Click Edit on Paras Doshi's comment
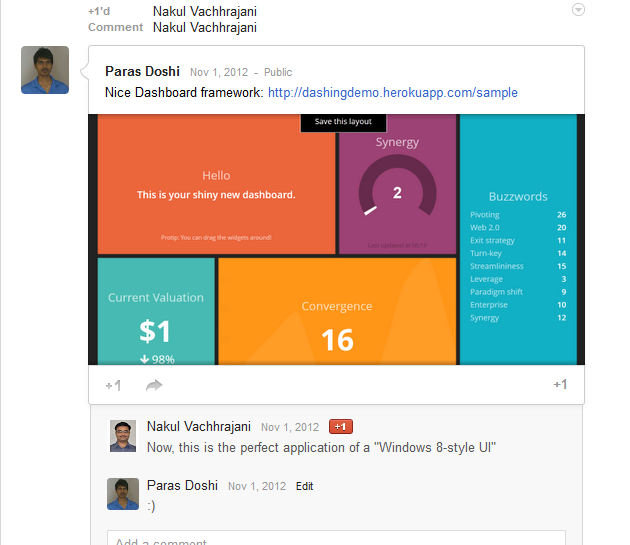Viewport: 630px width, 545px height. [x=305, y=486]
